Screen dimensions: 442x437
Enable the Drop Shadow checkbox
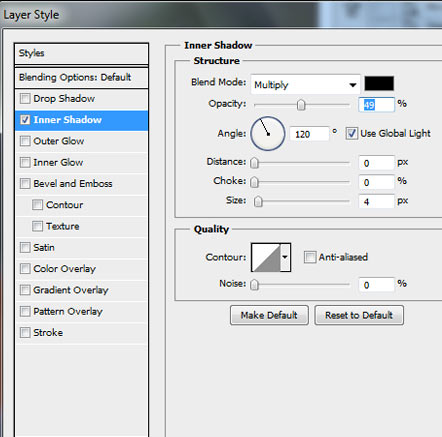click(25, 99)
